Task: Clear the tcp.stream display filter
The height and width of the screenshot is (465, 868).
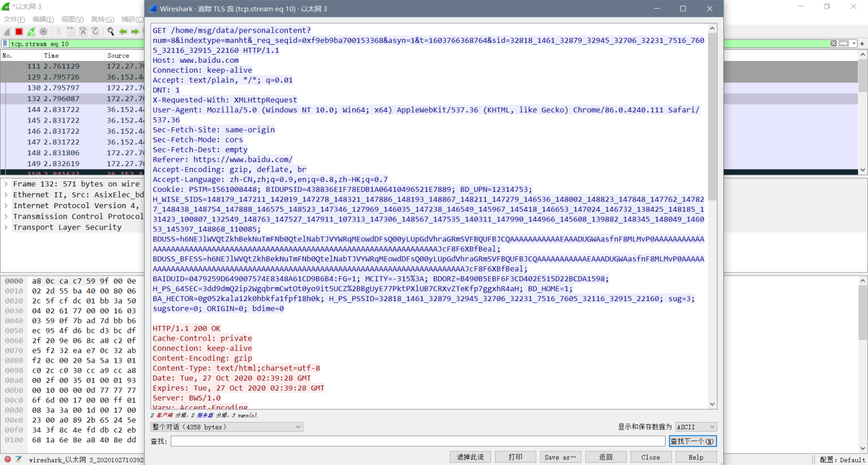Action: point(833,44)
